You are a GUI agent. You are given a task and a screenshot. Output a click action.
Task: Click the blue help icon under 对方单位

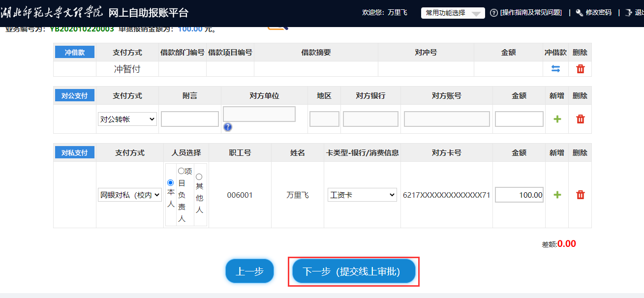(x=227, y=127)
